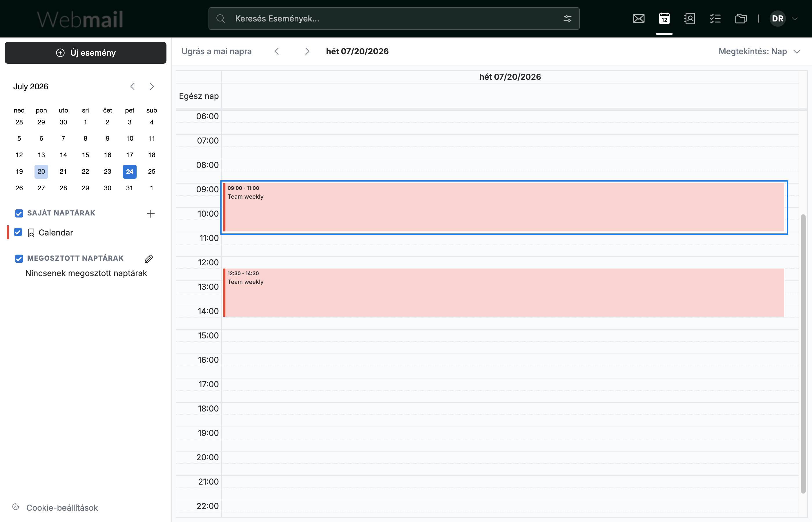Select July 10 in mini calendar

coord(129,138)
